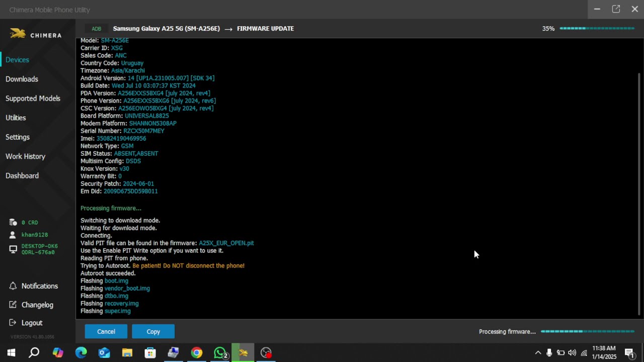This screenshot has width=644, height=362.
Task: Select Utilities in the sidebar
Action: click(x=16, y=118)
